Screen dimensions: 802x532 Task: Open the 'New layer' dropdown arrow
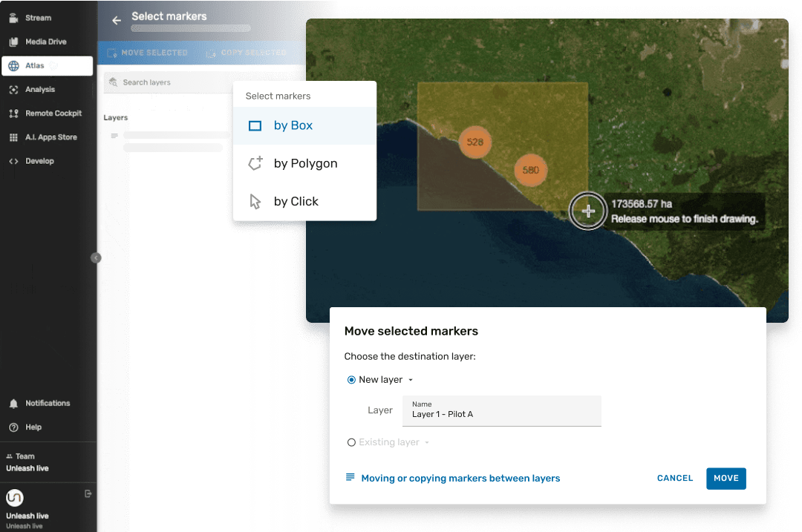(x=411, y=379)
